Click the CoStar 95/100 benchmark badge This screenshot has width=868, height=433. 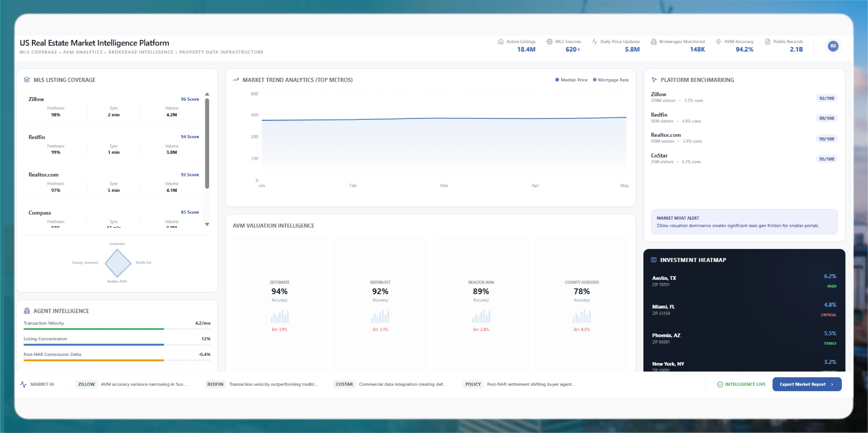[827, 159]
